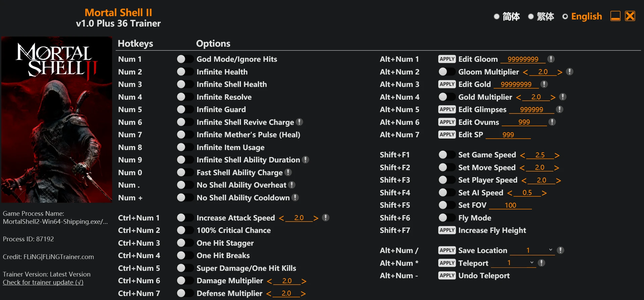Click the Edit Ovums value field
Screen dimensions: 644x300
point(524,122)
